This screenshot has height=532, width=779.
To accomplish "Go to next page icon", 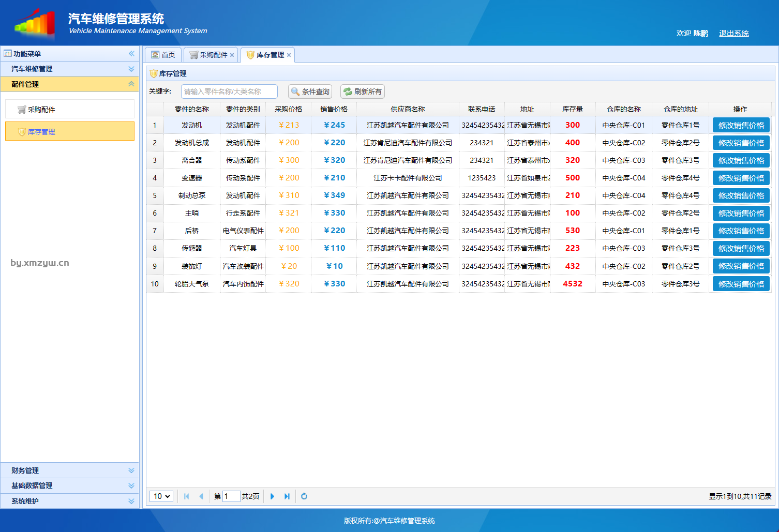I will tap(273, 496).
